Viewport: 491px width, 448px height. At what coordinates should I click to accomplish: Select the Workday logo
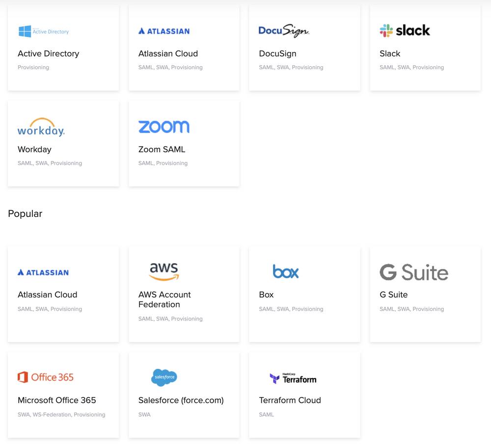click(41, 127)
